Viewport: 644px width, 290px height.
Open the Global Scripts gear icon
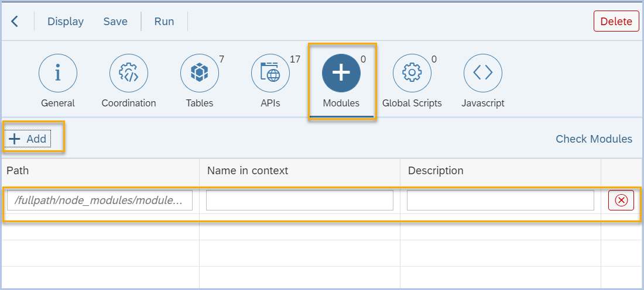(x=412, y=73)
